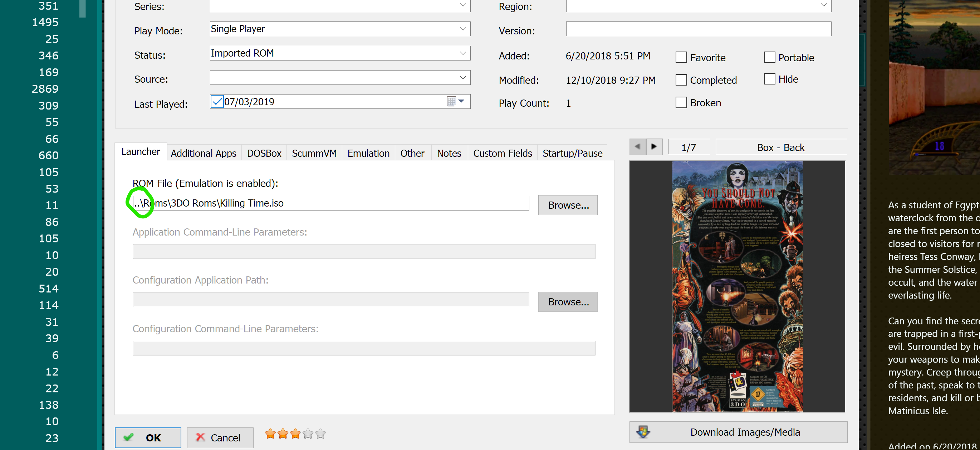Select the sidebar count 1495
This screenshot has width=980, height=450.
pyautogui.click(x=45, y=23)
